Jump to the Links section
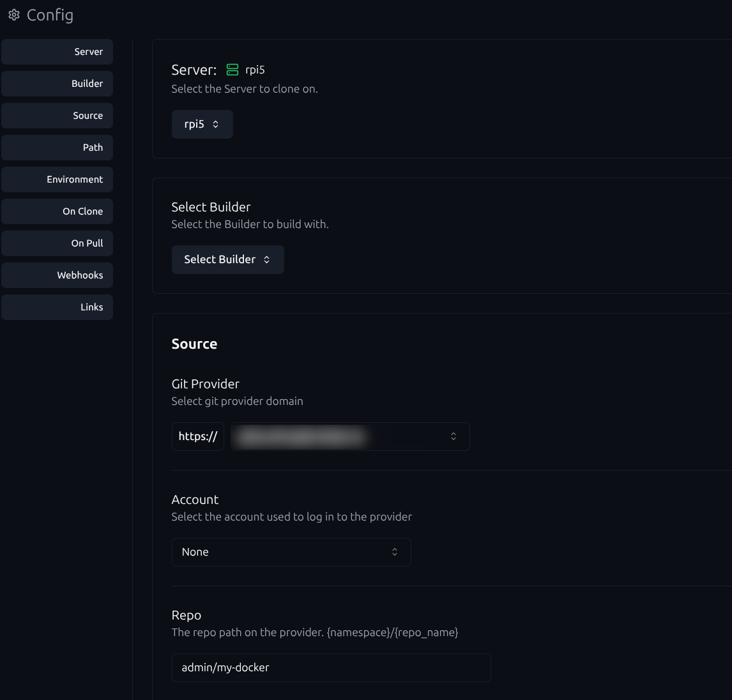 57,307
